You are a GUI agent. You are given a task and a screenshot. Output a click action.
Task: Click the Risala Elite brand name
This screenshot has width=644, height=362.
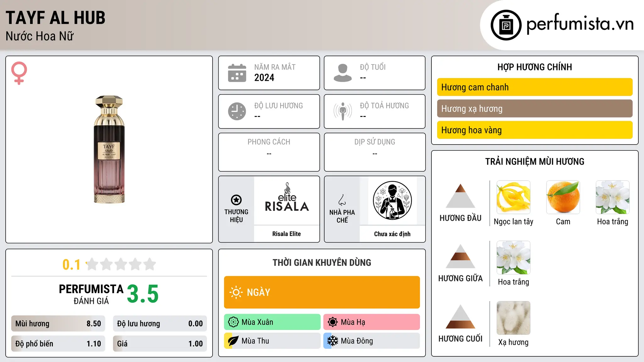pyautogui.click(x=286, y=234)
